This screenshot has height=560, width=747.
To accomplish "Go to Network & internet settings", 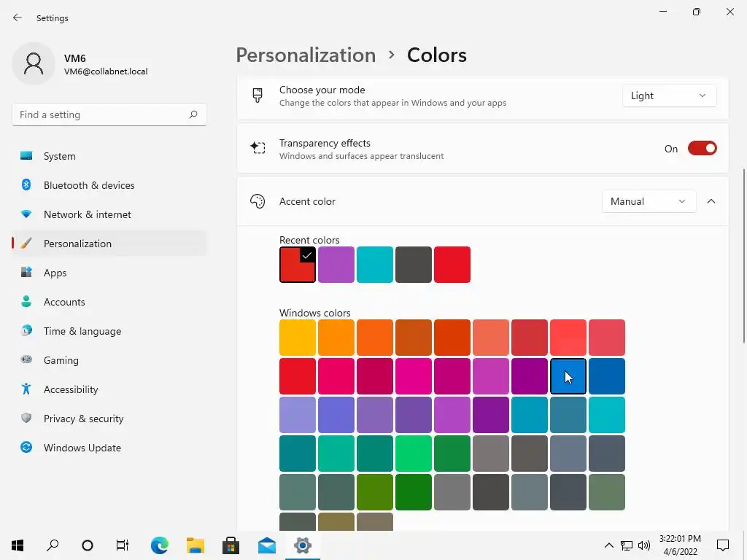I will (x=109, y=214).
